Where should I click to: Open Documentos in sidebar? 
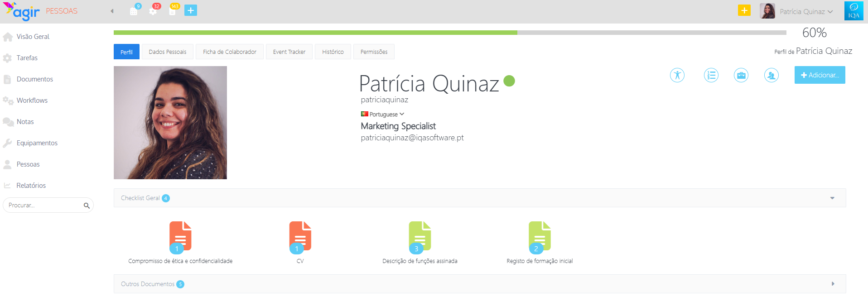pyautogui.click(x=35, y=79)
